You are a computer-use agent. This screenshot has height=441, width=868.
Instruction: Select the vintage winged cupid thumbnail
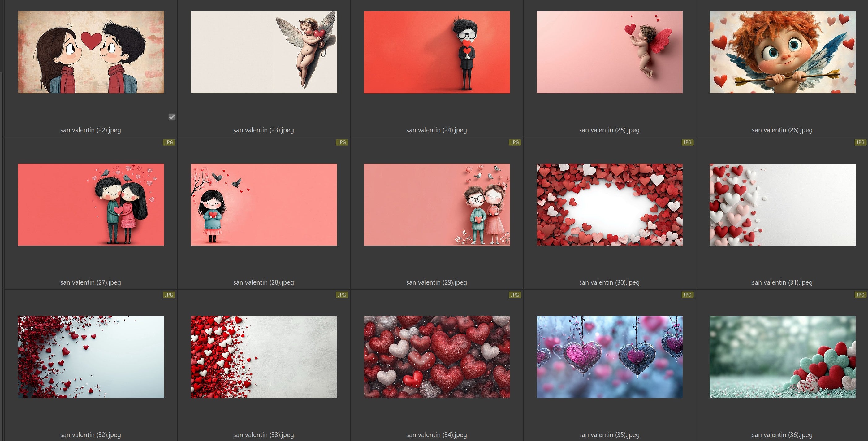point(264,52)
